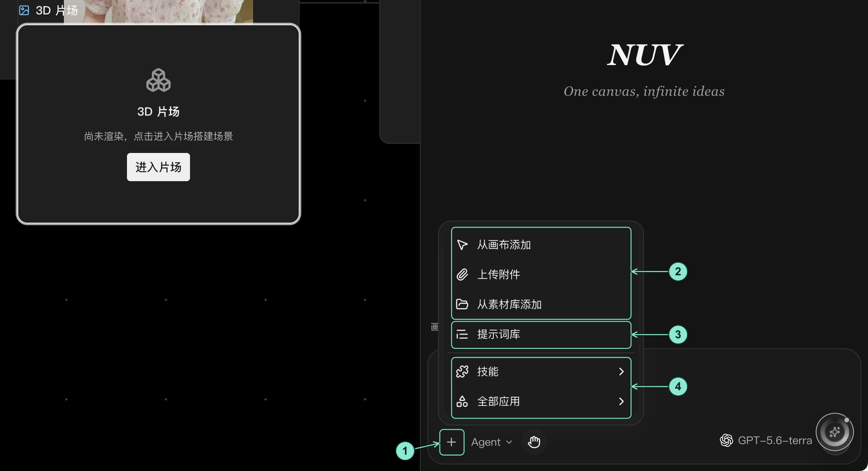
Task: Expand the 技能 submenu
Action: click(x=541, y=372)
